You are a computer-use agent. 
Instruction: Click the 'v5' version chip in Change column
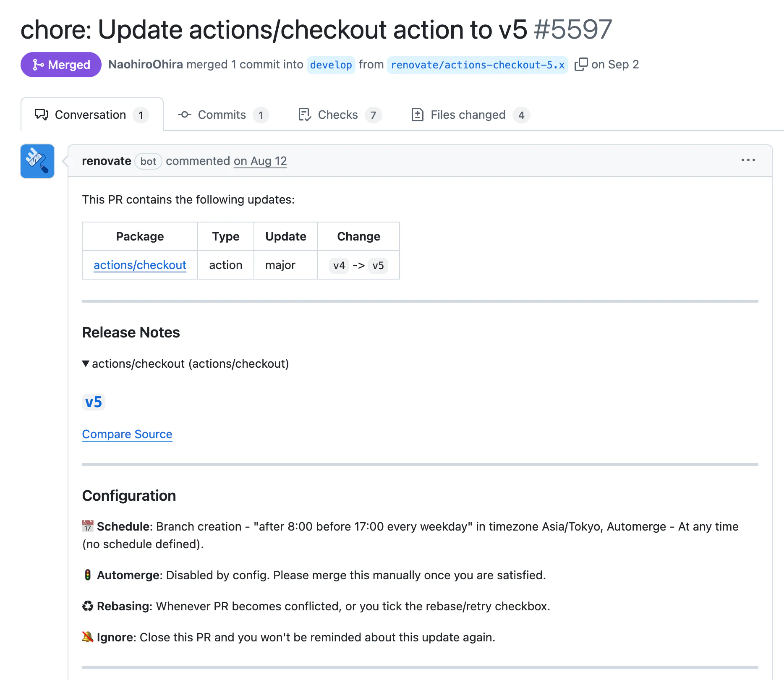coord(378,265)
